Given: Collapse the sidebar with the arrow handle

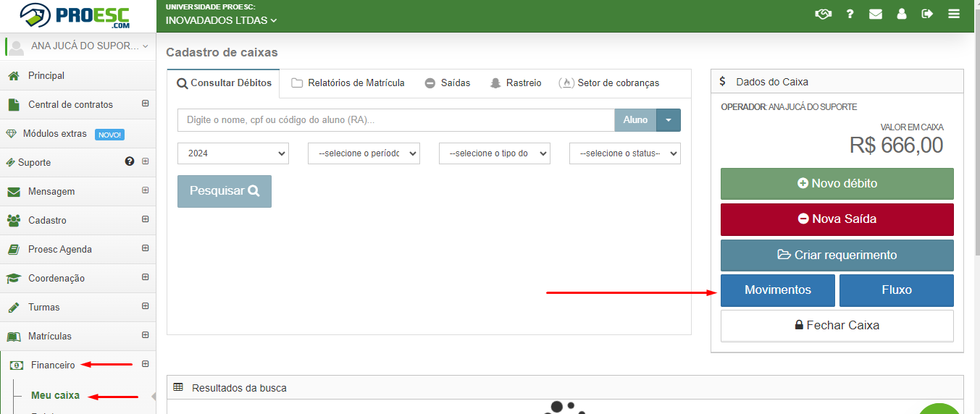Looking at the screenshot, I should (154, 397).
